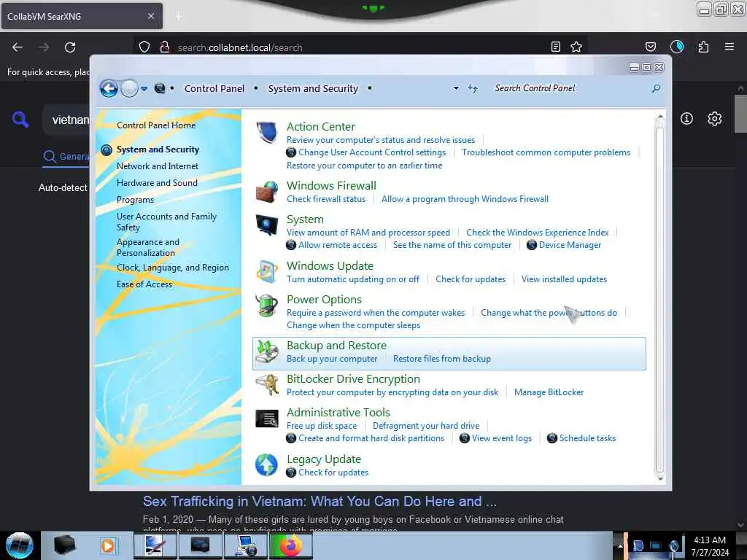
Task: Click Free up disk space link
Action: 322,426
